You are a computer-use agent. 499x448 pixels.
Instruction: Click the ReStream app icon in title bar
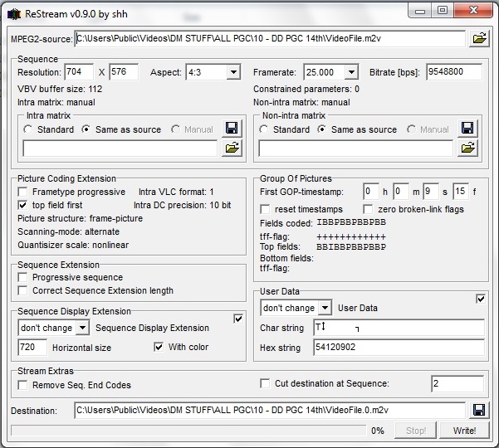pos(13,14)
